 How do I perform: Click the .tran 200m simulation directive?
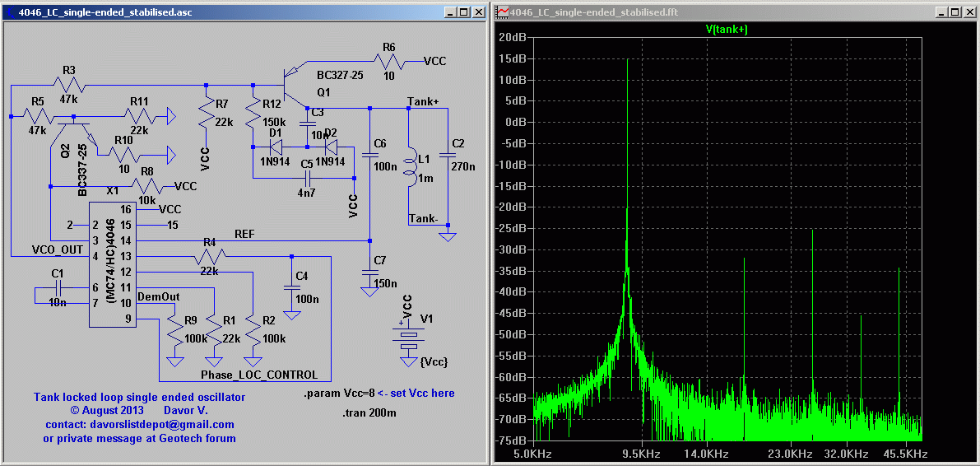click(x=369, y=412)
